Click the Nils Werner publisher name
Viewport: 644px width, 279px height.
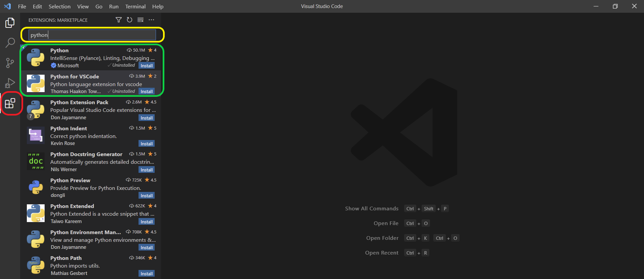click(x=64, y=169)
